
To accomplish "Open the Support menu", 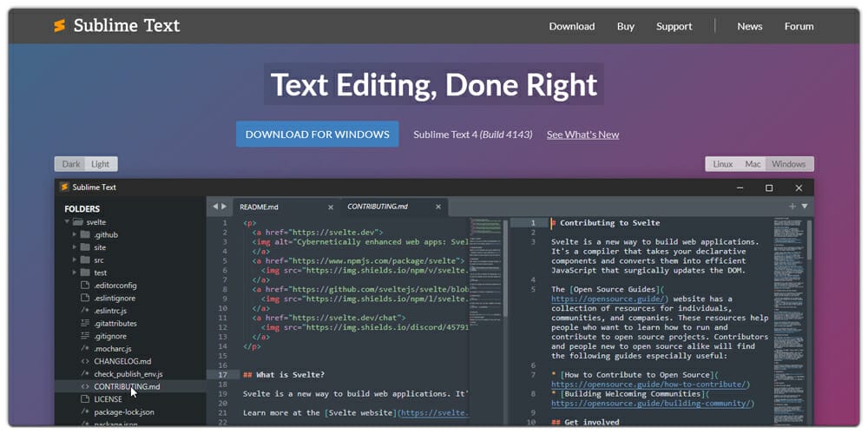I will (674, 27).
